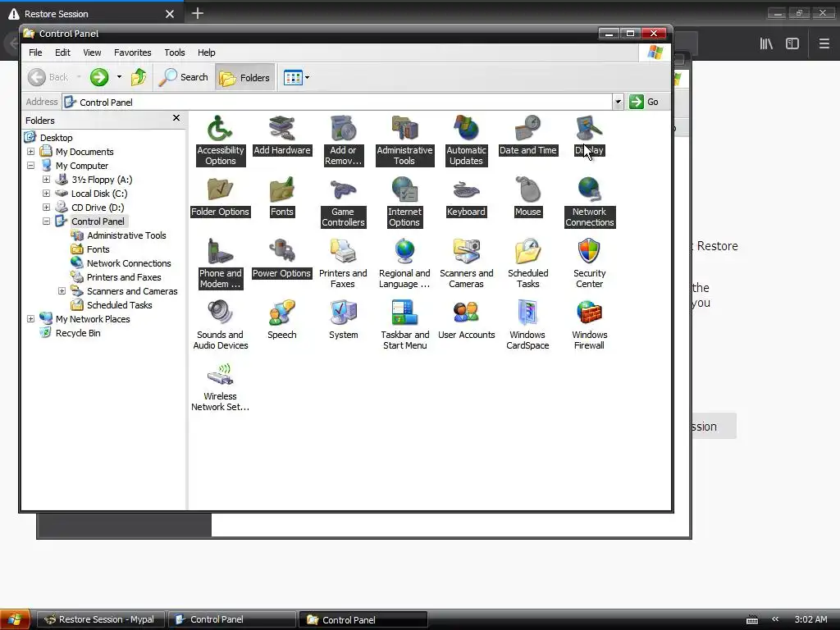Expand the Local Disk (C:) node
Image resolution: width=840 pixels, height=630 pixels.
46,194
